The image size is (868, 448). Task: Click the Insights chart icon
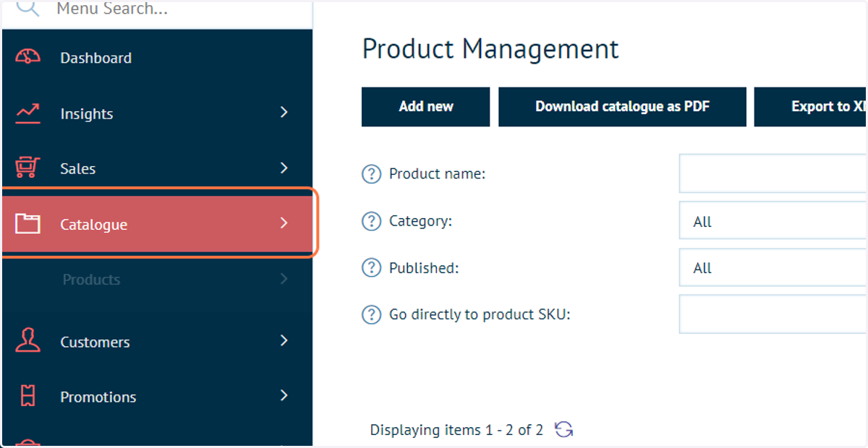(27, 113)
